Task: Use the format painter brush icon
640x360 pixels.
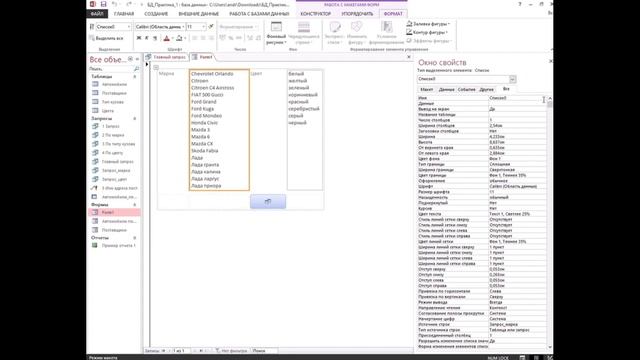Action: click(211, 27)
